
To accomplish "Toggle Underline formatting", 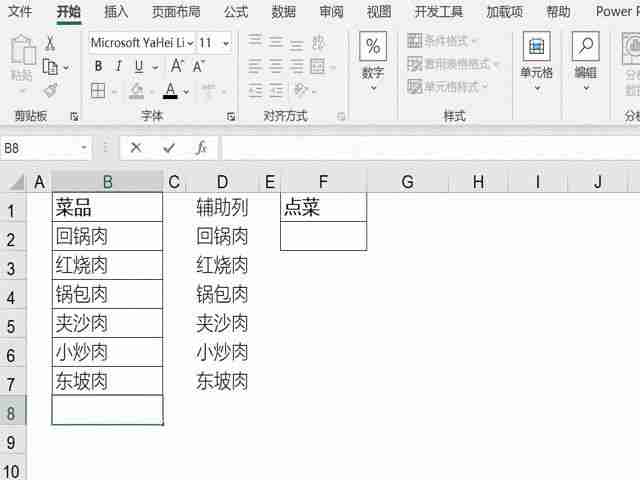I will 139,66.
